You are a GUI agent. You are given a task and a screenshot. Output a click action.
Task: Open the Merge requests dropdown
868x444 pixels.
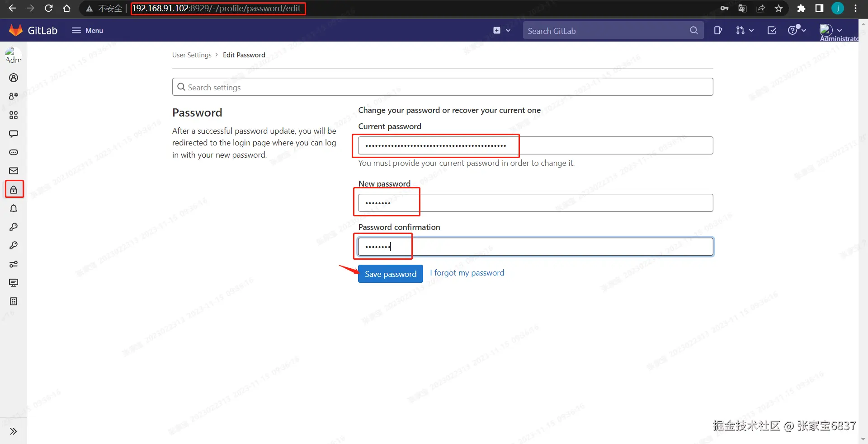coord(745,30)
